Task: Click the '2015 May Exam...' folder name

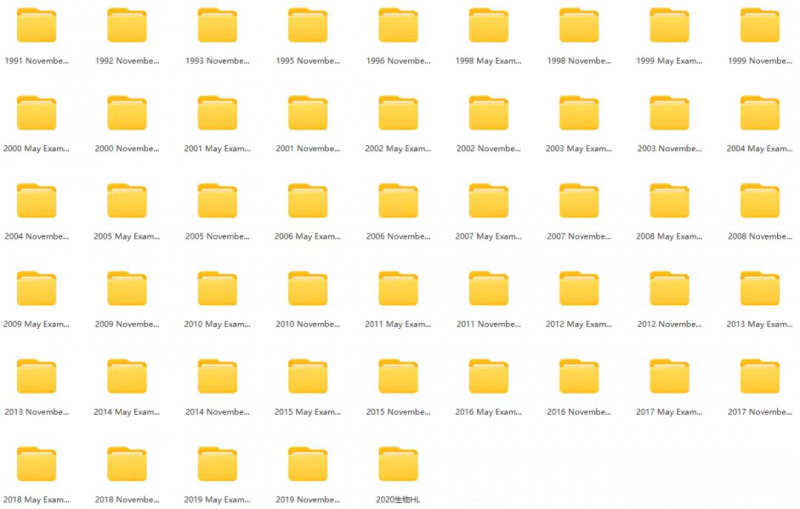Action: 308,412
